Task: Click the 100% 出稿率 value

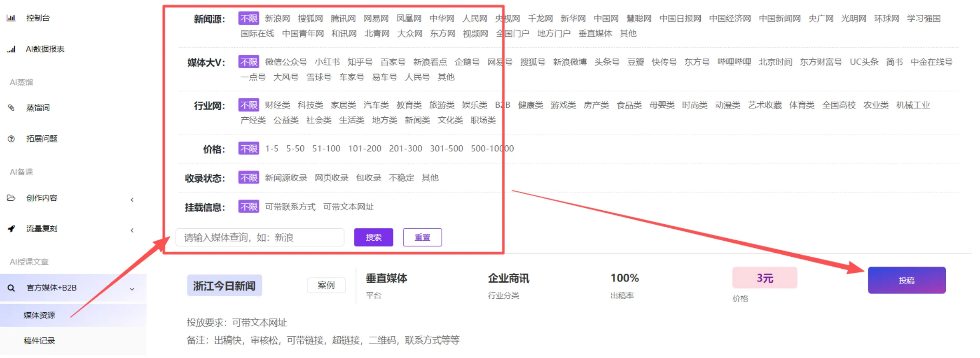Action: click(624, 278)
